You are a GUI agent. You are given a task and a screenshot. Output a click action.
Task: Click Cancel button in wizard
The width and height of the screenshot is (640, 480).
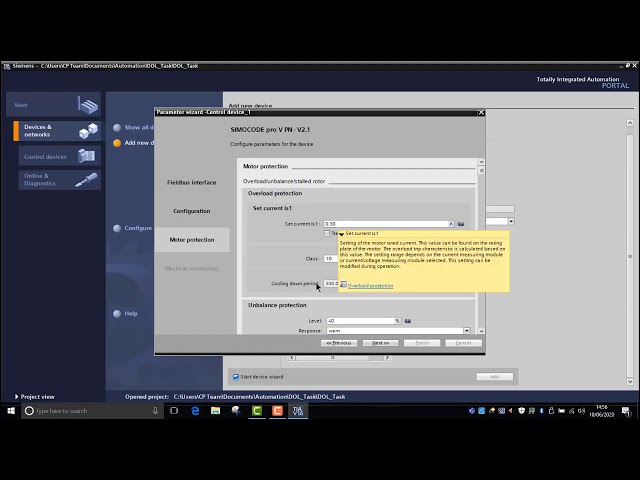[x=463, y=343]
